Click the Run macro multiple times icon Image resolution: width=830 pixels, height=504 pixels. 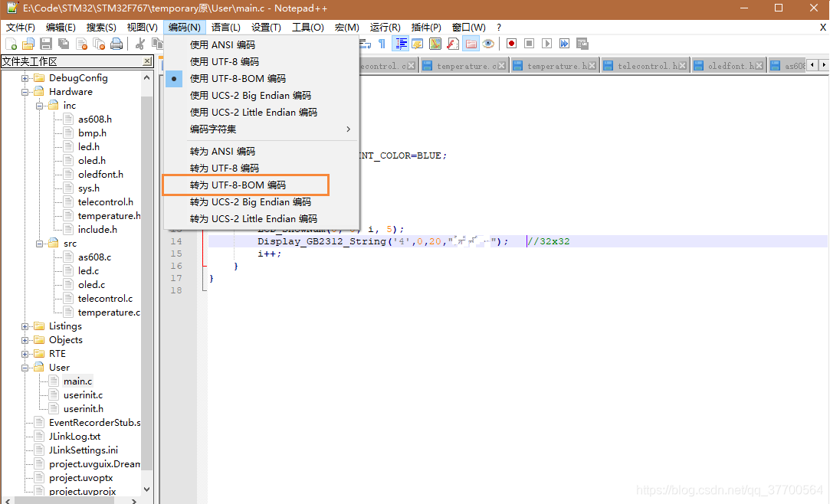pos(564,44)
